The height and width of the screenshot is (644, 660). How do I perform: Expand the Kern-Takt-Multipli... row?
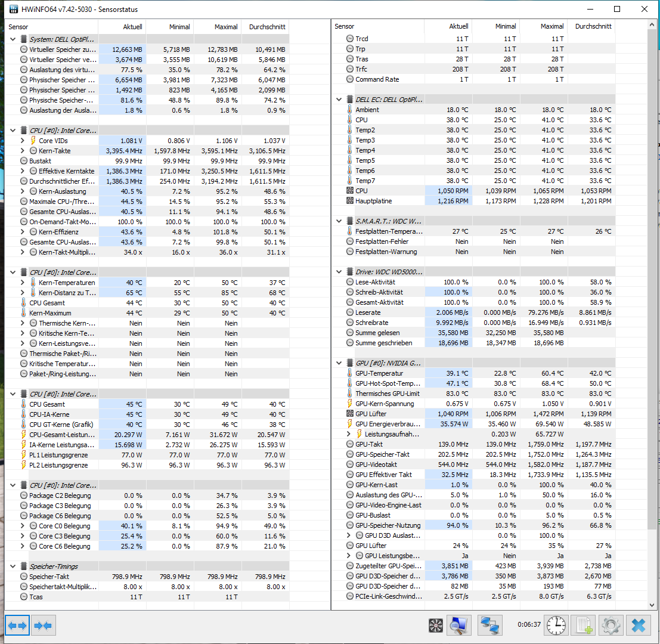click(22, 252)
